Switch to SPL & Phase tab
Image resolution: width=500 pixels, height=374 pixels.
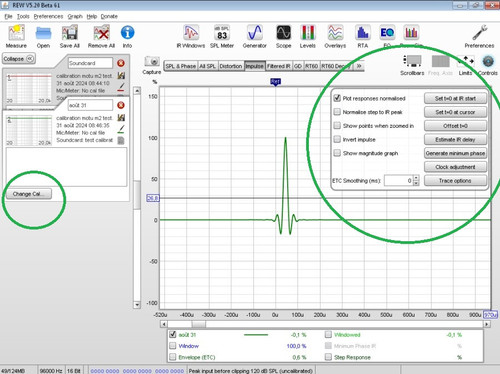coord(181,66)
